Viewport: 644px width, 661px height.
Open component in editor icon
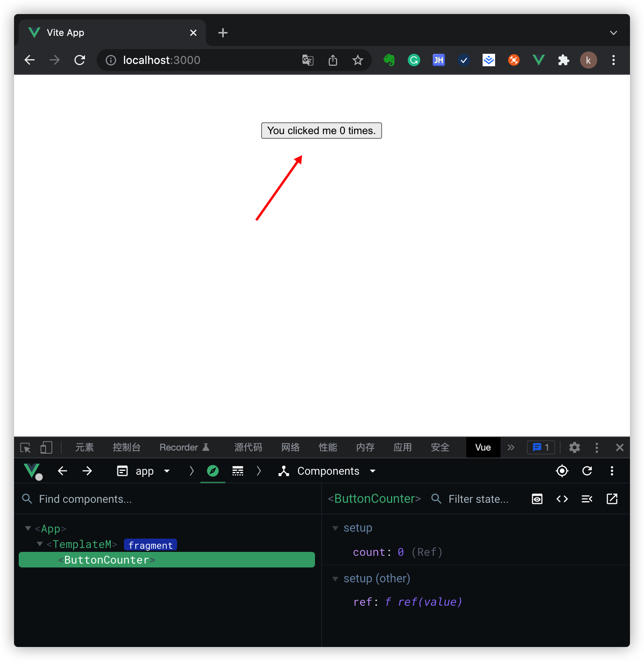[x=612, y=499]
